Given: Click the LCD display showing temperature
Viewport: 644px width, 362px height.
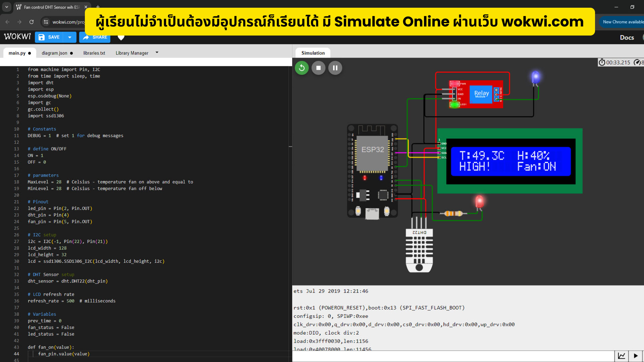Looking at the screenshot, I should [x=510, y=161].
